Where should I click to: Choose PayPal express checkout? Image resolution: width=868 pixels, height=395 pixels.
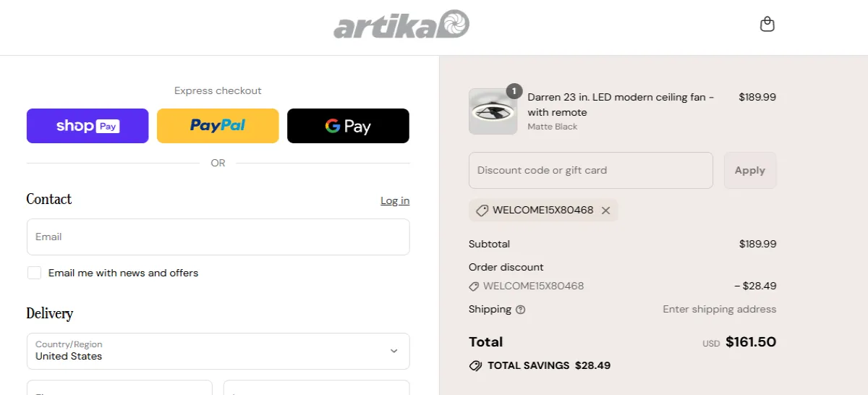click(x=218, y=126)
